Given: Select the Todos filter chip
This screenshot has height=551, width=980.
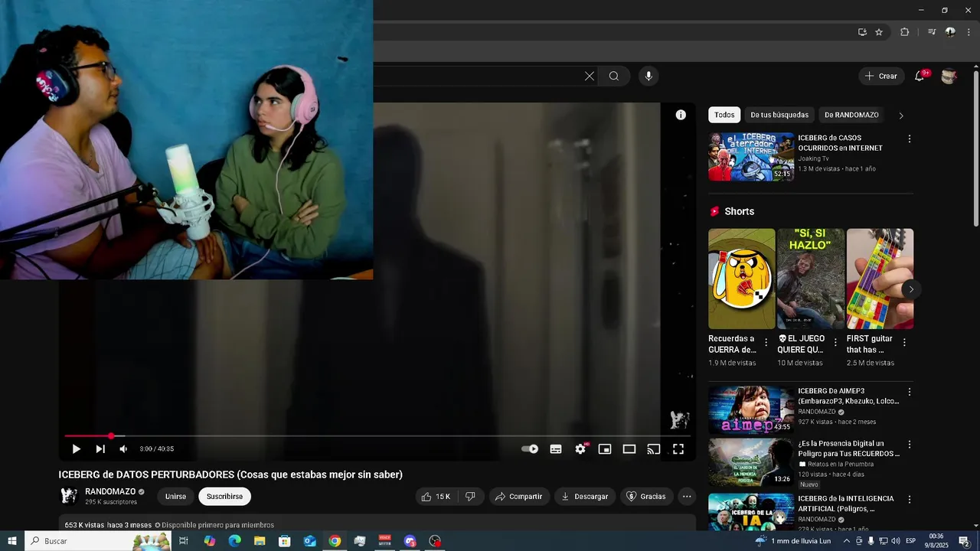Looking at the screenshot, I should click(x=724, y=115).
